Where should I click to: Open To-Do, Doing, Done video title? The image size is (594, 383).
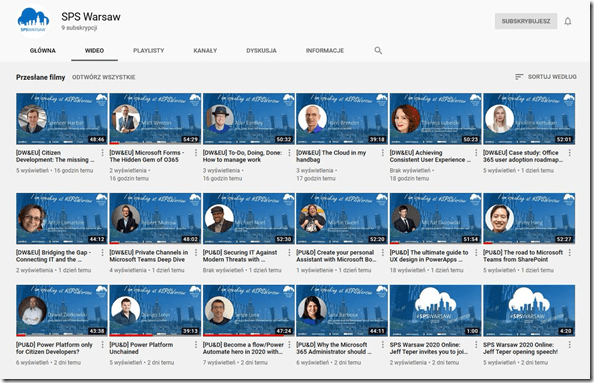242,156
